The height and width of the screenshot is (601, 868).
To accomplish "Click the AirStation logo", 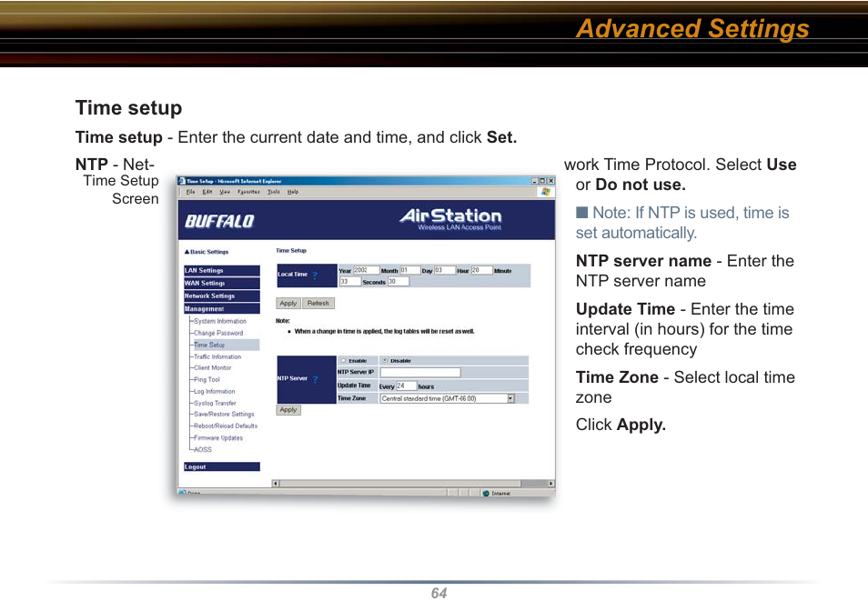I will pyautogui.click(x=450, y=218).
